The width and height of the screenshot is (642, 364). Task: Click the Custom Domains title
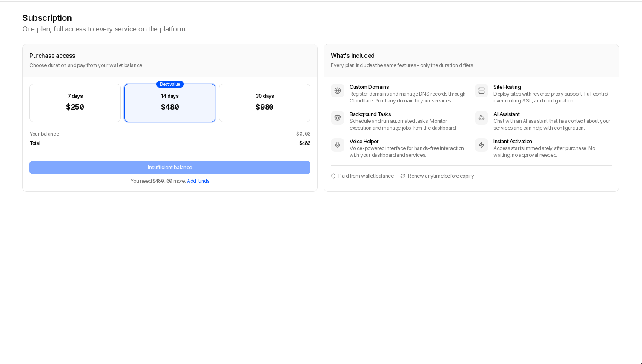(369, 87)
